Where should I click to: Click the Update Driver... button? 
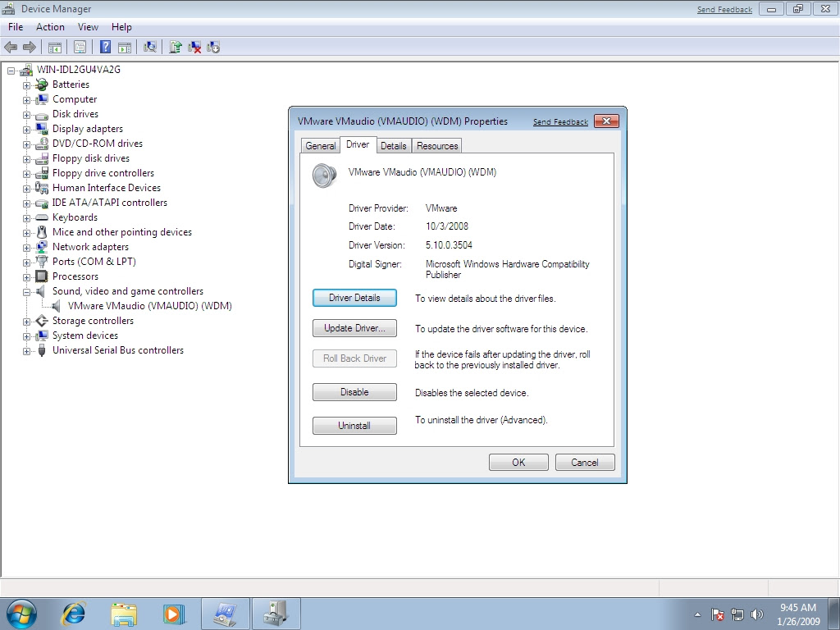point(354,328)
